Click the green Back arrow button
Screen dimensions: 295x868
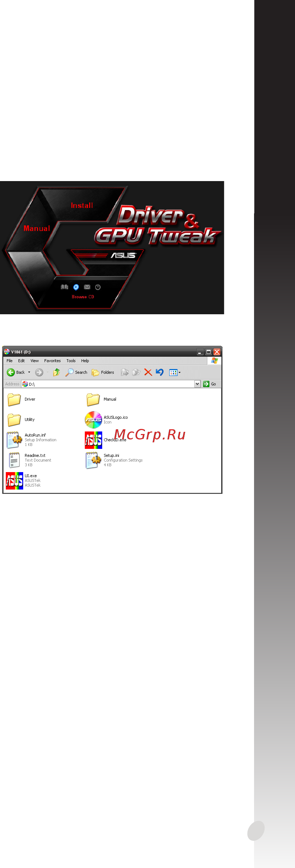16,372
